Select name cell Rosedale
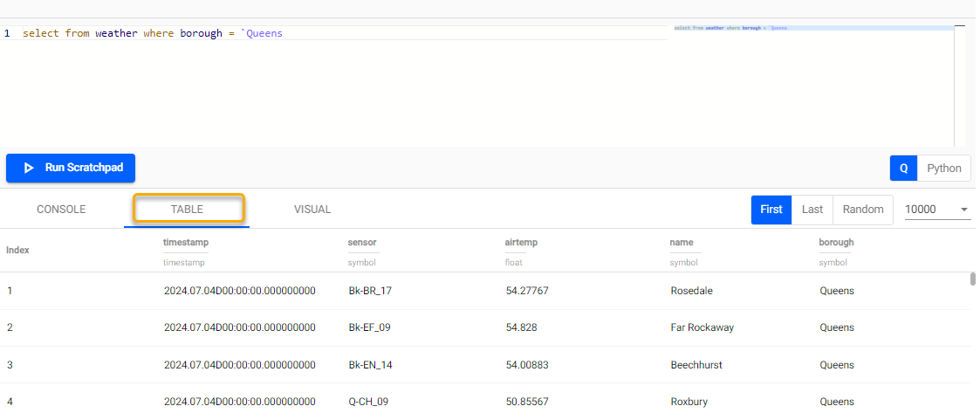This screenshot has width=980, height=420. pos(691,291)
